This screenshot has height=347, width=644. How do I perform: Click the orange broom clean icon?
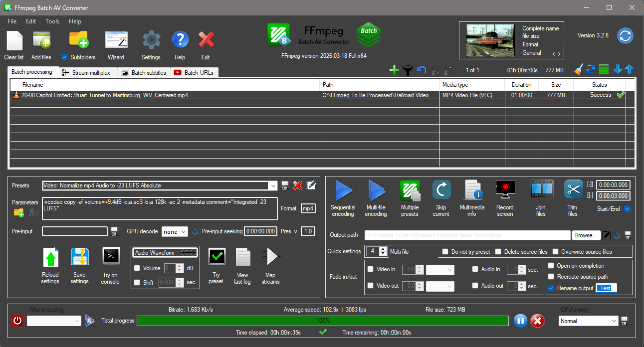coord(578,70)
